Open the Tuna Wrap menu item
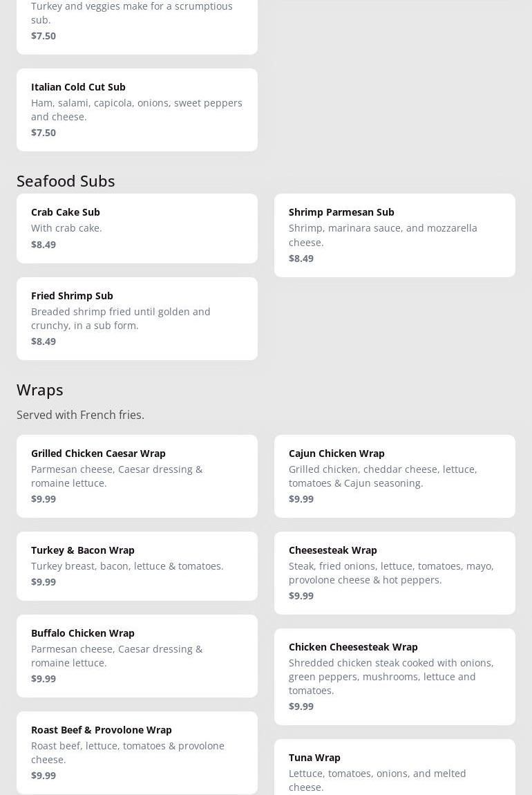 pyautogui.click(x=395, y=767)
